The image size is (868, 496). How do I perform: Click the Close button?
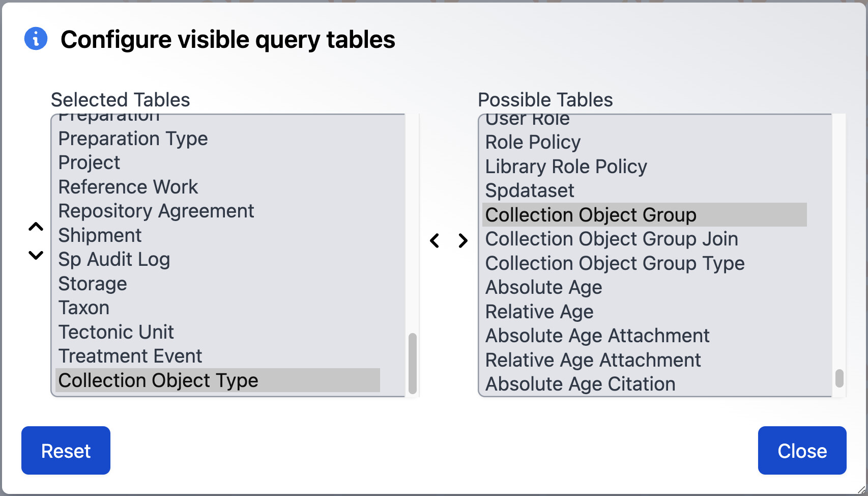(802, 451)
